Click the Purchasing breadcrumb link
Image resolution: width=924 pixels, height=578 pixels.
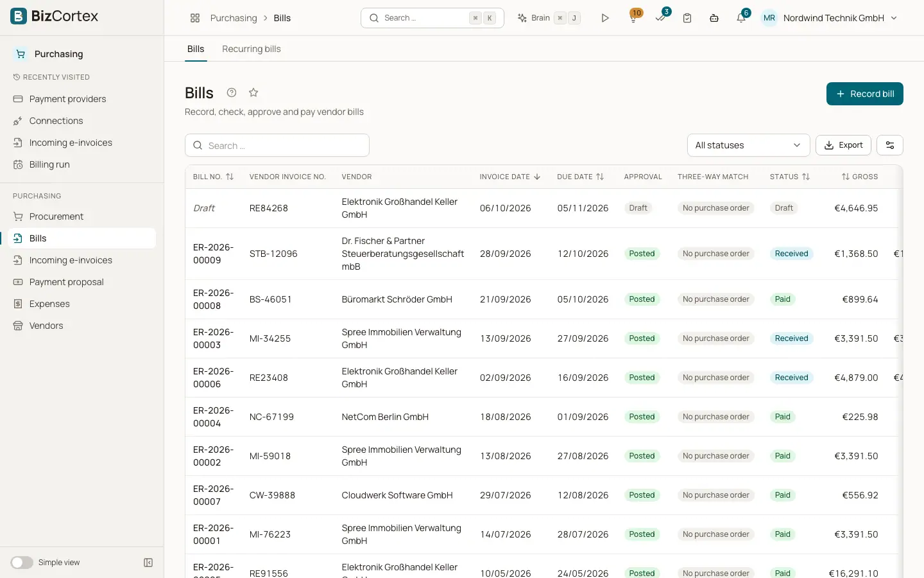[234, 18]
